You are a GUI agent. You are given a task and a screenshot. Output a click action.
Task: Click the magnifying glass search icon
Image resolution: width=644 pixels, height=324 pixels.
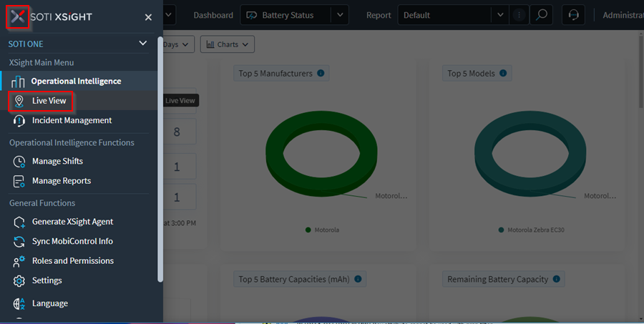tap(542, 15)
